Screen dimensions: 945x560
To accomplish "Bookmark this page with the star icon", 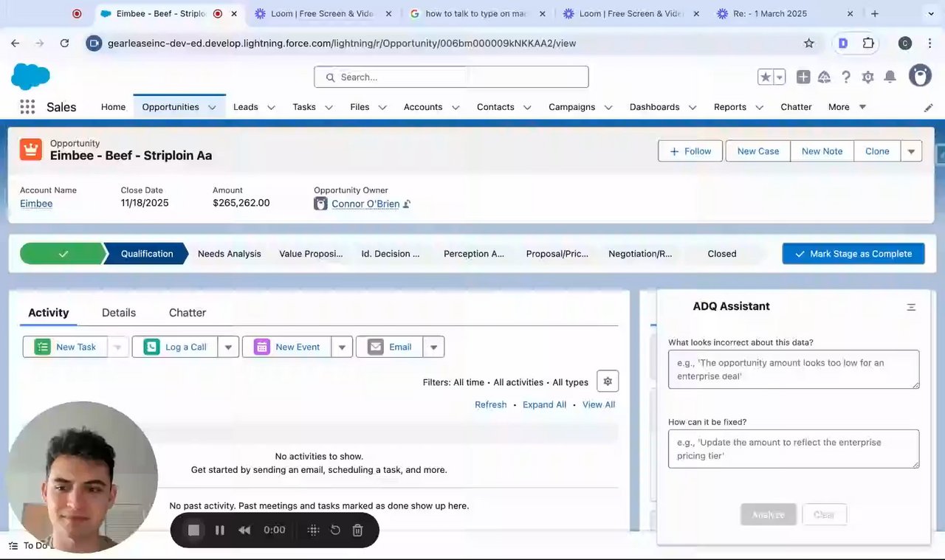I will (809, 44).
